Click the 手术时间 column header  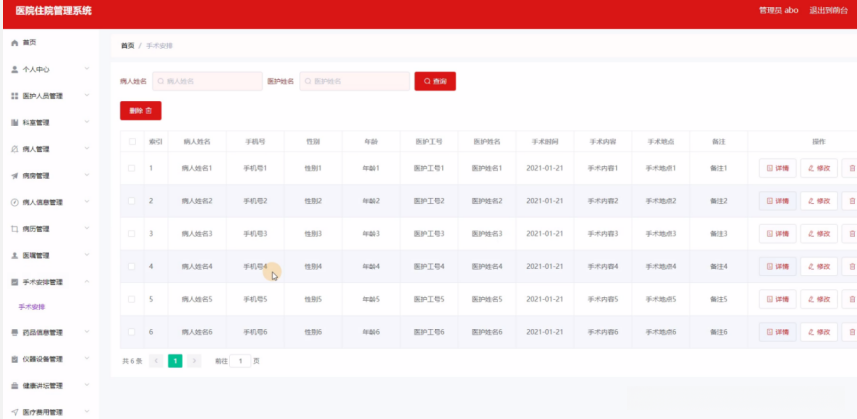545,141
